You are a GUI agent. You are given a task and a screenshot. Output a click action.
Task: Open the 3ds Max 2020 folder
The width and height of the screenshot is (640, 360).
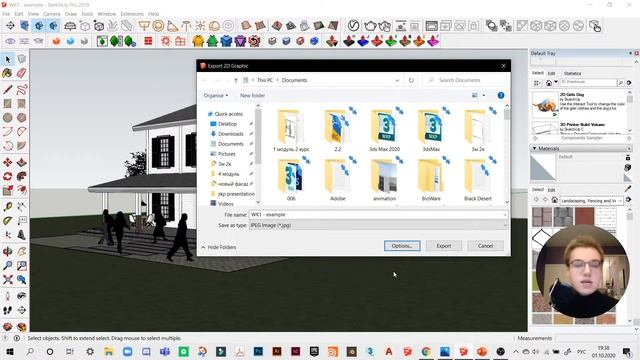point(384,131)
